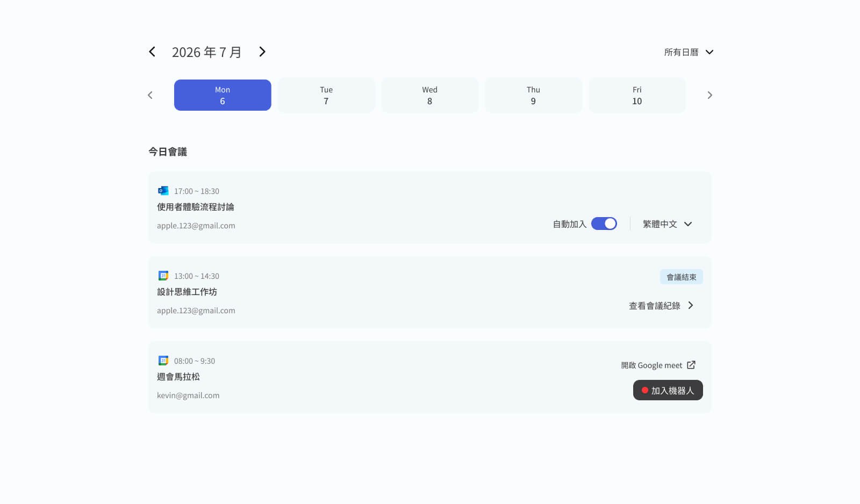860x504 pixels.
Task: Click Google Calendar icon on 13:00 meeting
Action: [163, 276]
